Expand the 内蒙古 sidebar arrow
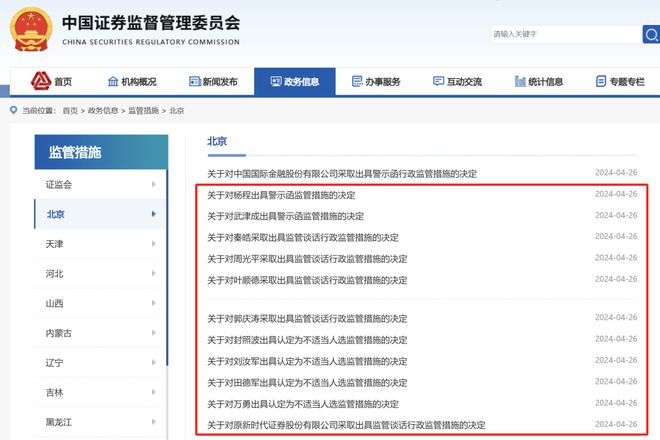This screenshot has width=660, height=440. [x=154, y=333]
